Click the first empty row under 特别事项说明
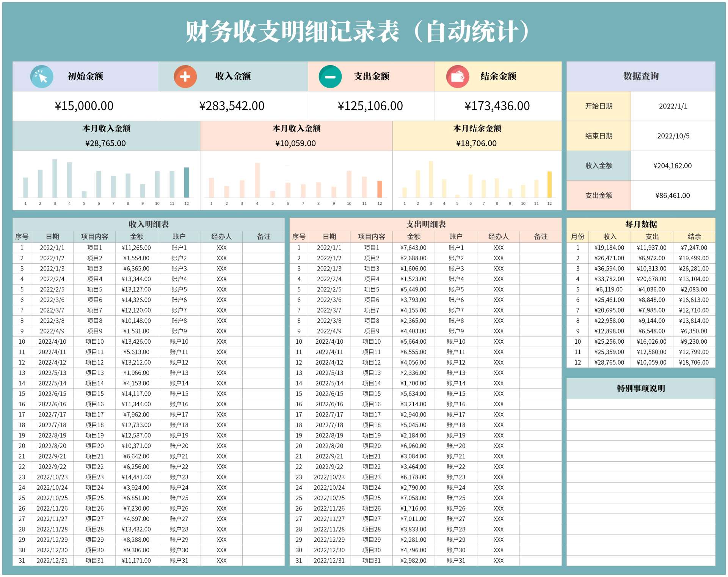Screen dimensions: 728x577 641,404
